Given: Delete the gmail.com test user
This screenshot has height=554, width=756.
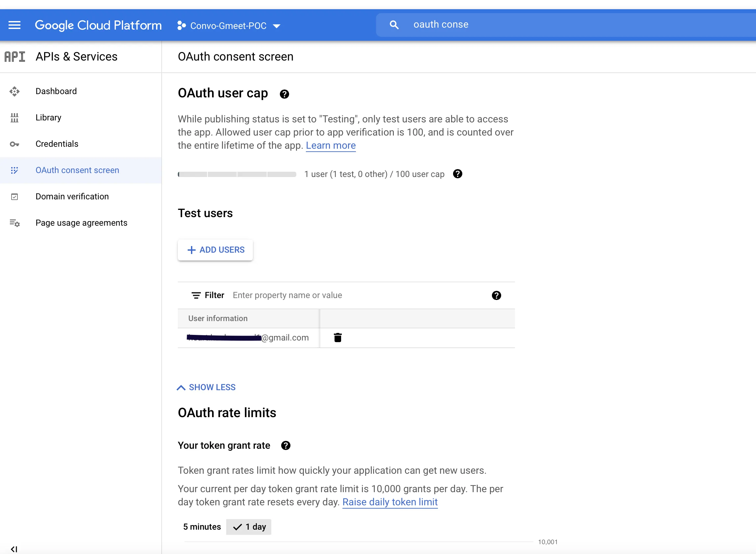Looking at the screenshot, I should pos(337,337).
